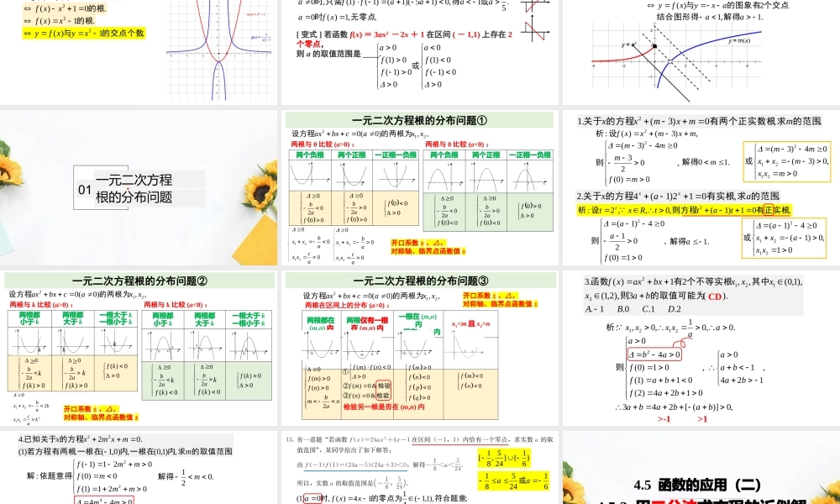Open the '4.5 函数的应用(二)' title slide
This screenshot has width=840, height=504.
701,467
